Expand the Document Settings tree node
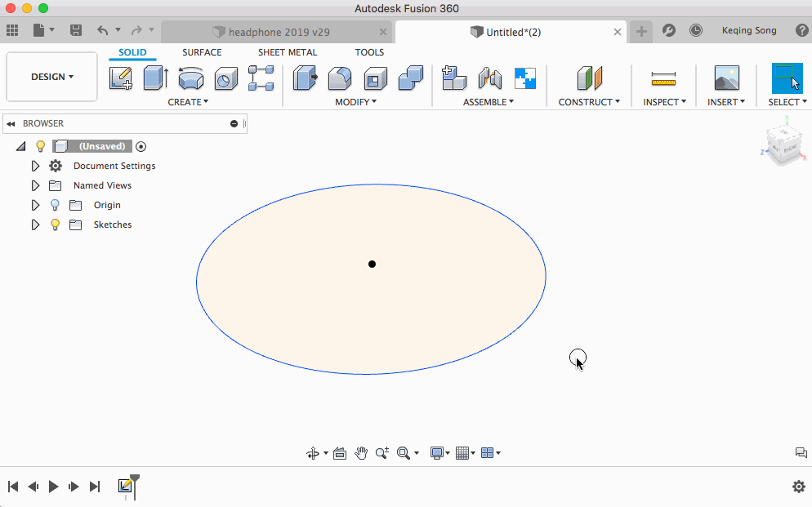The image size is (812, 507). (35, 166)
